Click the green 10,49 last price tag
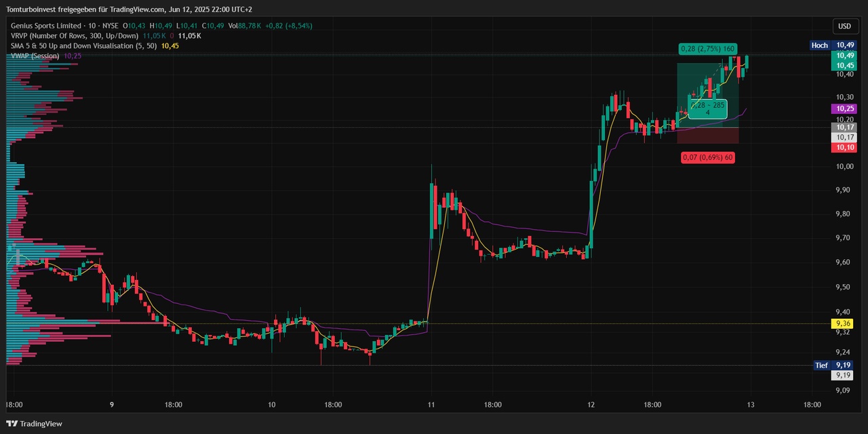 click(845, 56)
